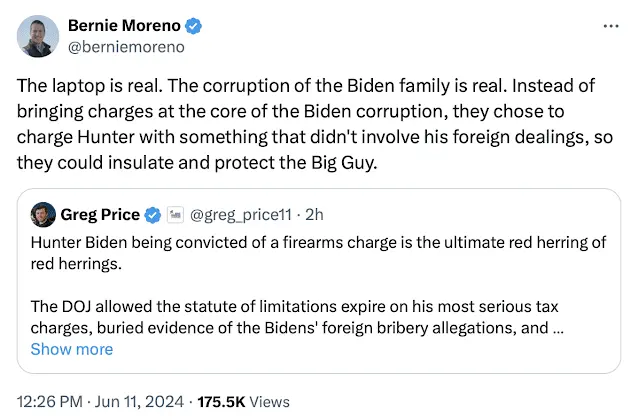
Task: Click the word Views in the post footer
Action: click(268, 402)
